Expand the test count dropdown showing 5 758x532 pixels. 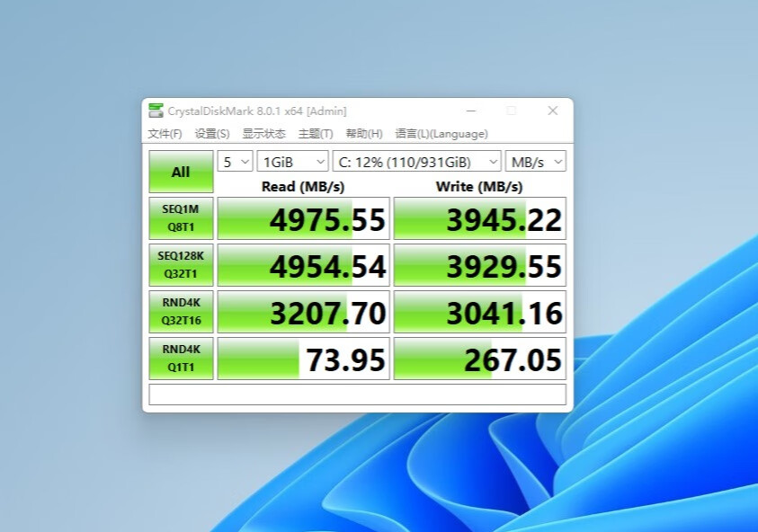235,162
